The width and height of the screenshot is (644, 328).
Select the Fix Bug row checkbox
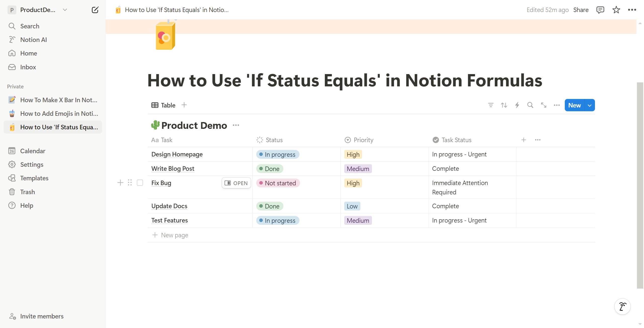tap(140, 183)
